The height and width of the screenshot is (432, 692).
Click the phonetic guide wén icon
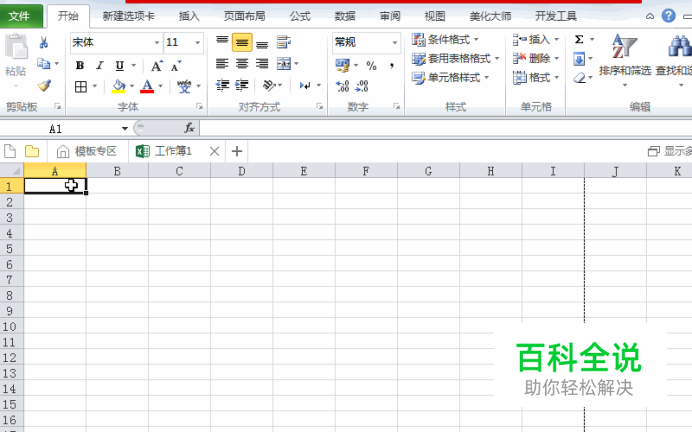coord(184,86)
